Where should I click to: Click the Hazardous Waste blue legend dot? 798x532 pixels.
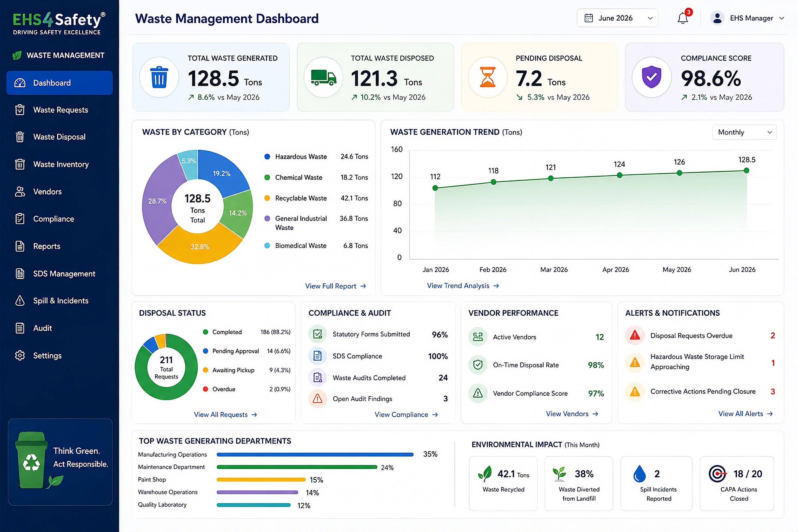pos(267,157)
